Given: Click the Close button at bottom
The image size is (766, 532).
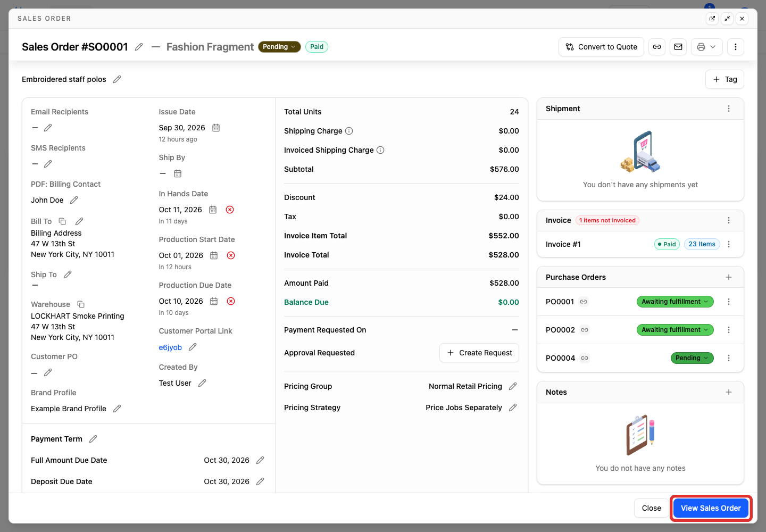Looking at the screenshot, I should point(652,508).
